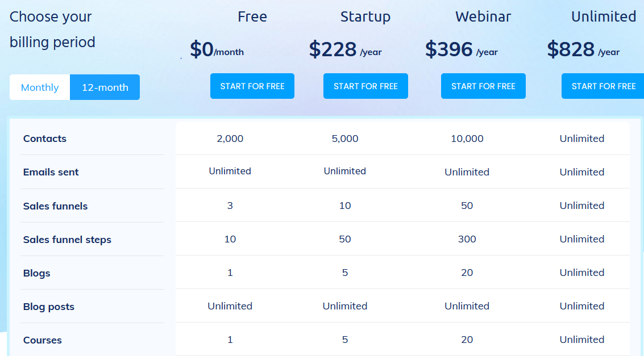Click the Courses row label
644x356 pixels.
pyautogui.click(x=42, y=340)
